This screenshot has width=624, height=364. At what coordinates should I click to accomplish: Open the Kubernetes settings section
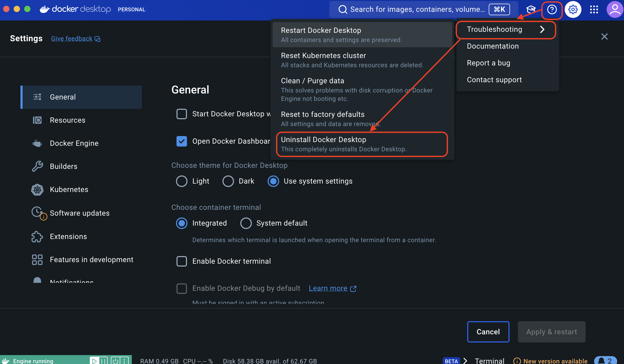[x=69, y=189]
